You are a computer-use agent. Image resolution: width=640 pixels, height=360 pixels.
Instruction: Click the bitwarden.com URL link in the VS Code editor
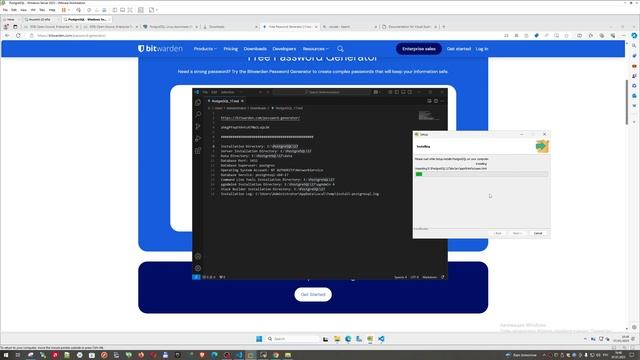click(260, 118)
